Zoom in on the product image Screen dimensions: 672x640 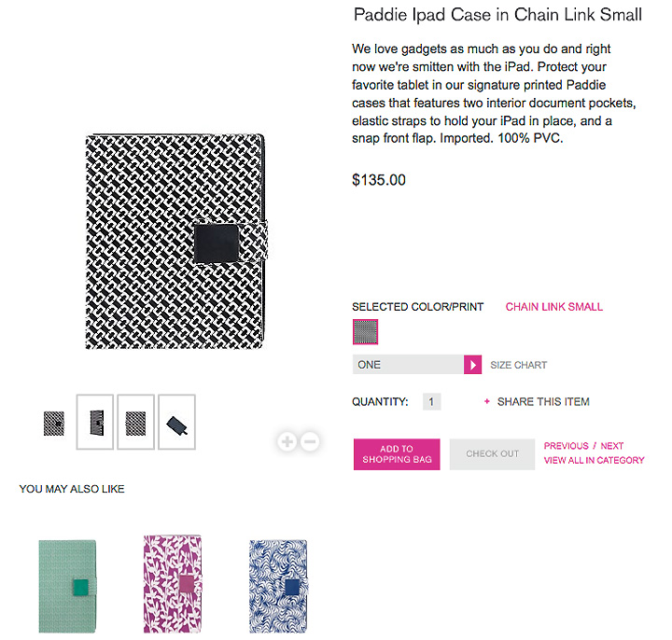pyautogui.click(x=287, y=441)
